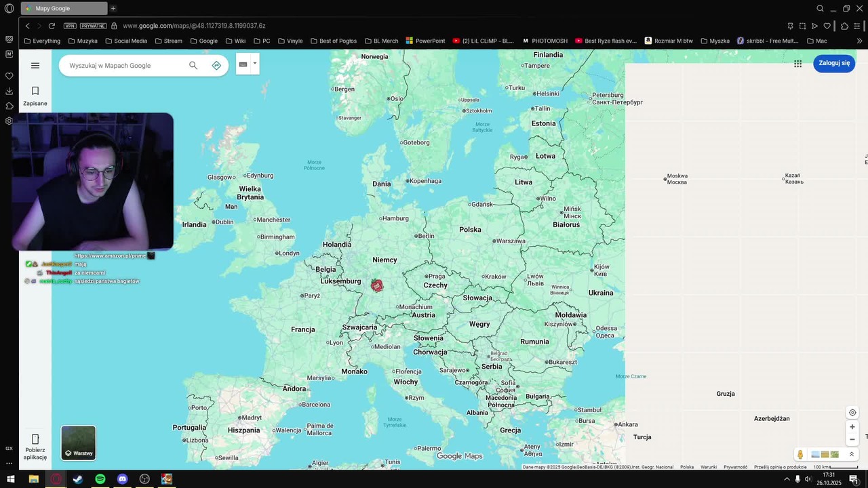Toggle the Opera VPN badge
This screenshot has height=488, width=868.
tap(70, 26)
